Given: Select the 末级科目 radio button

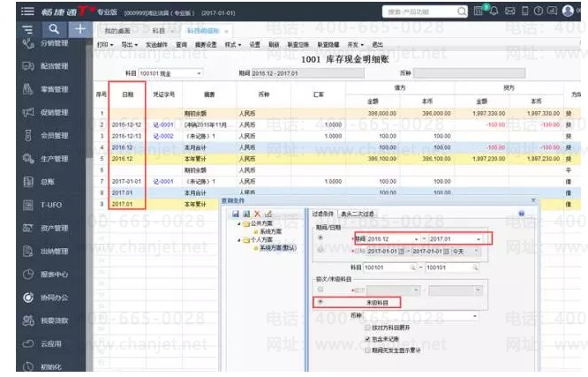Looking at the screenshot, I should point(320,302).
